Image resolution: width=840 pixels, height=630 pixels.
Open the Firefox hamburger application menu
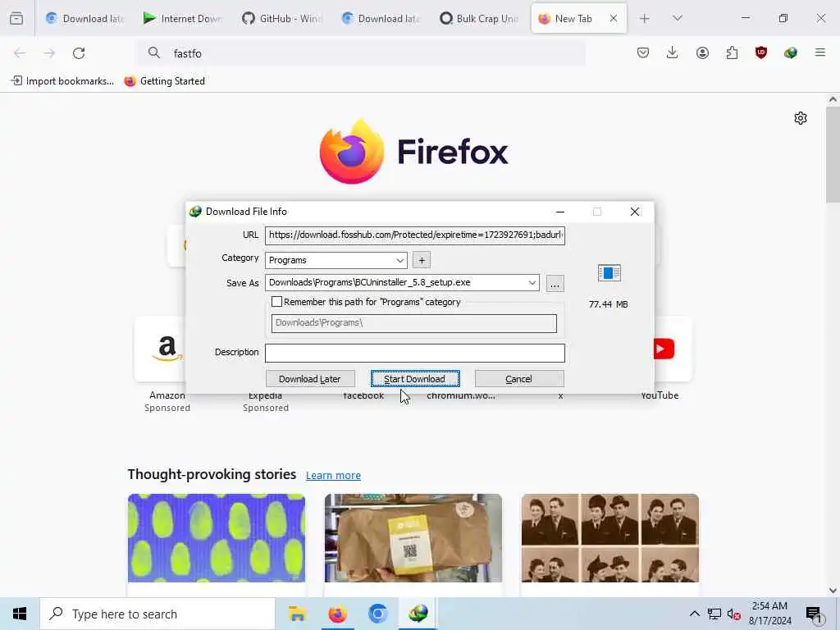click(819, 52)
